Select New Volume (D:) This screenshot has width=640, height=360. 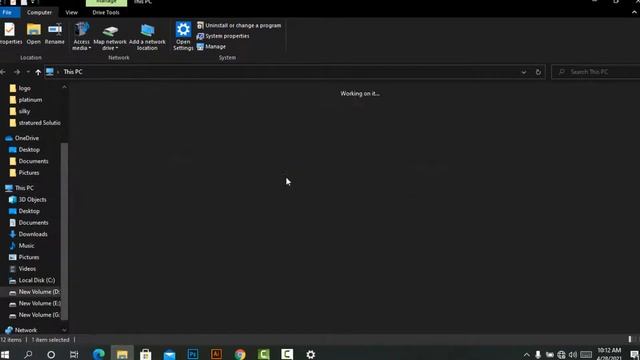coord(34,292)
